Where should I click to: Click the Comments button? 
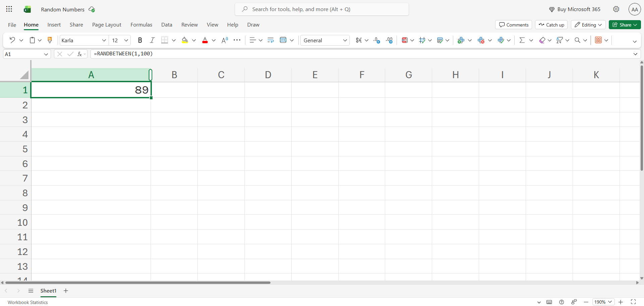click(x=514, y=25)
